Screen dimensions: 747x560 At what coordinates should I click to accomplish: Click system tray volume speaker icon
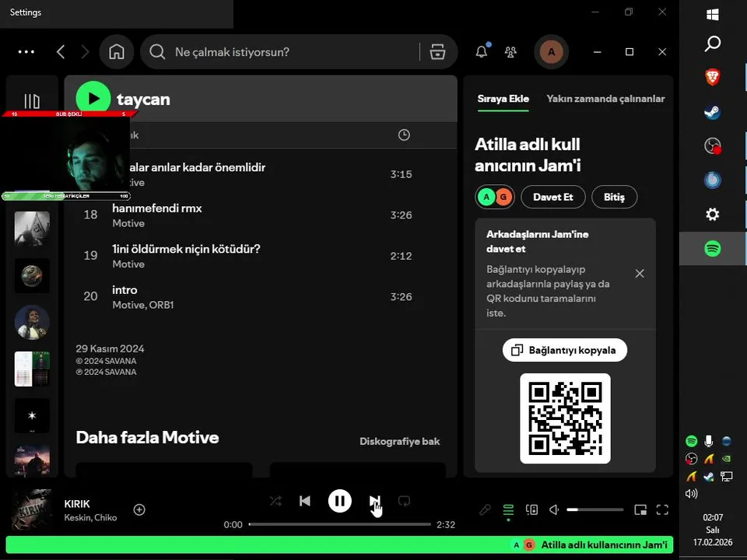point(691,493)
